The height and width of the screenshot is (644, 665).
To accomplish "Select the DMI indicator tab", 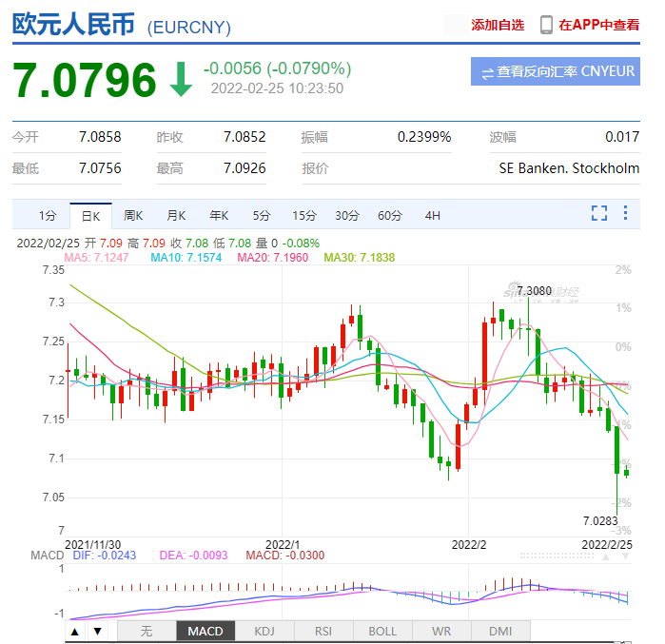I will pyautogui.click(x=500, y=632).
